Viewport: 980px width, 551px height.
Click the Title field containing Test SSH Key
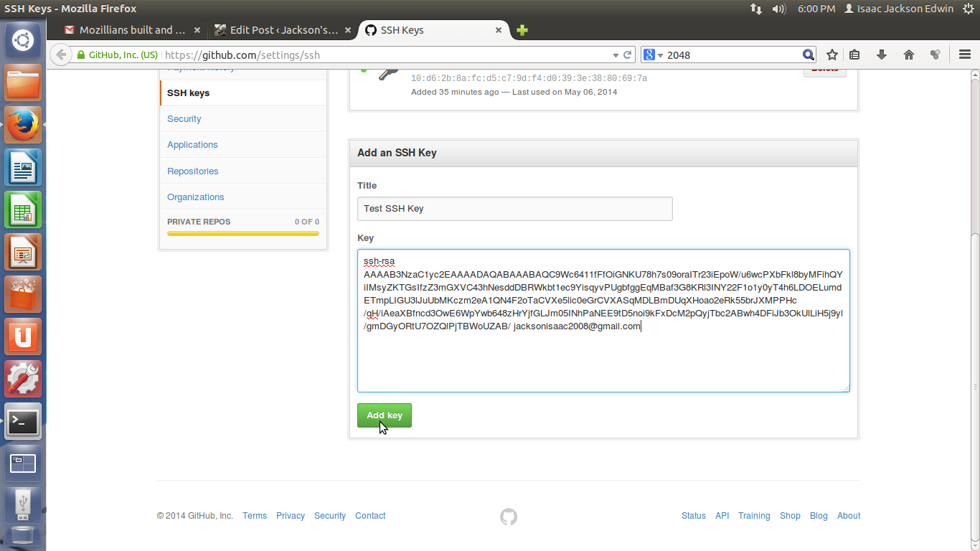[x=515, y=209]
